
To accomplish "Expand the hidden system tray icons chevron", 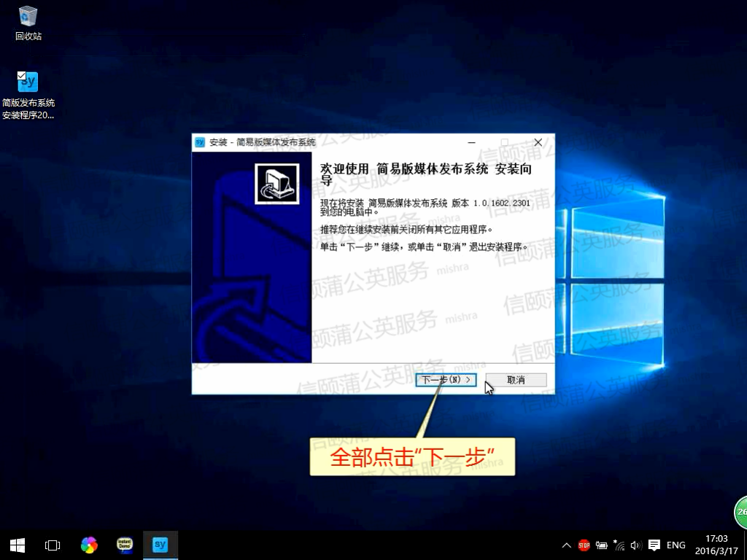I will (567, 545).
